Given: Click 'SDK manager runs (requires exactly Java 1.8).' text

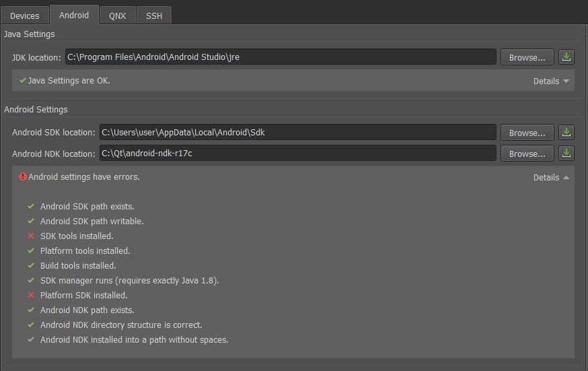Looking at the screenshot, I should point(130,281).
